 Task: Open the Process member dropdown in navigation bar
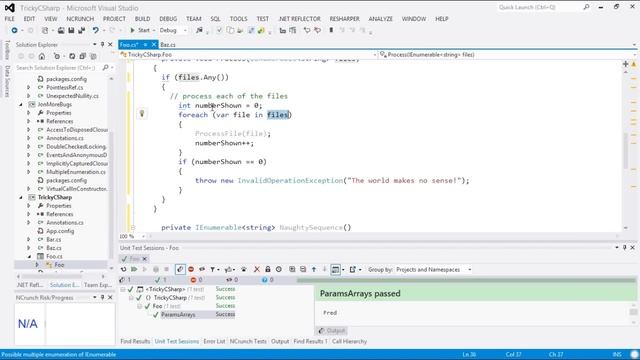[x=508, y=55]
